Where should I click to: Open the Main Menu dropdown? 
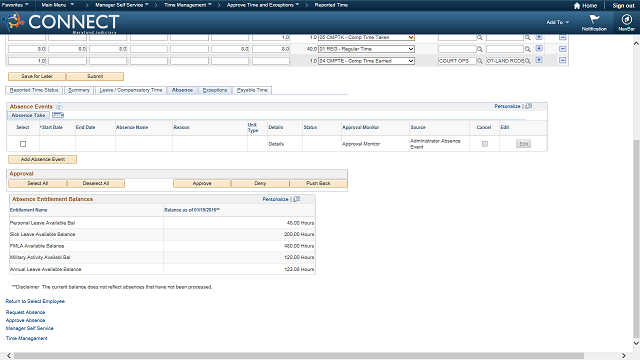click(x=58, y=5)
